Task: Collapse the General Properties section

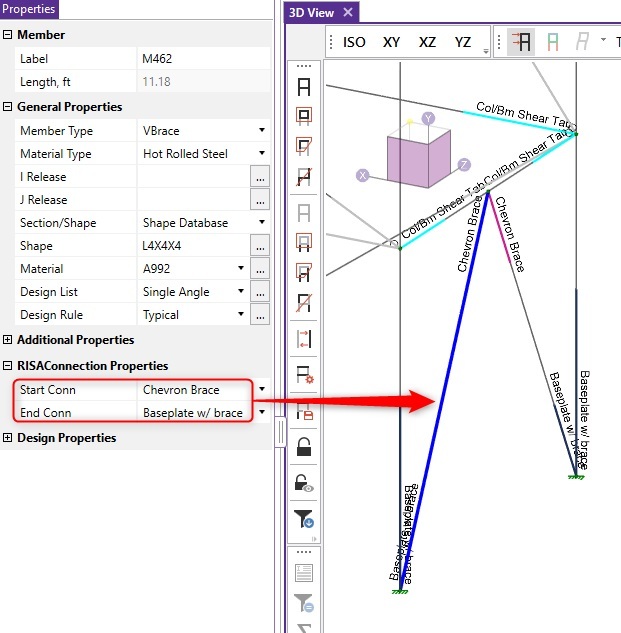Action: tap(8, 107)
